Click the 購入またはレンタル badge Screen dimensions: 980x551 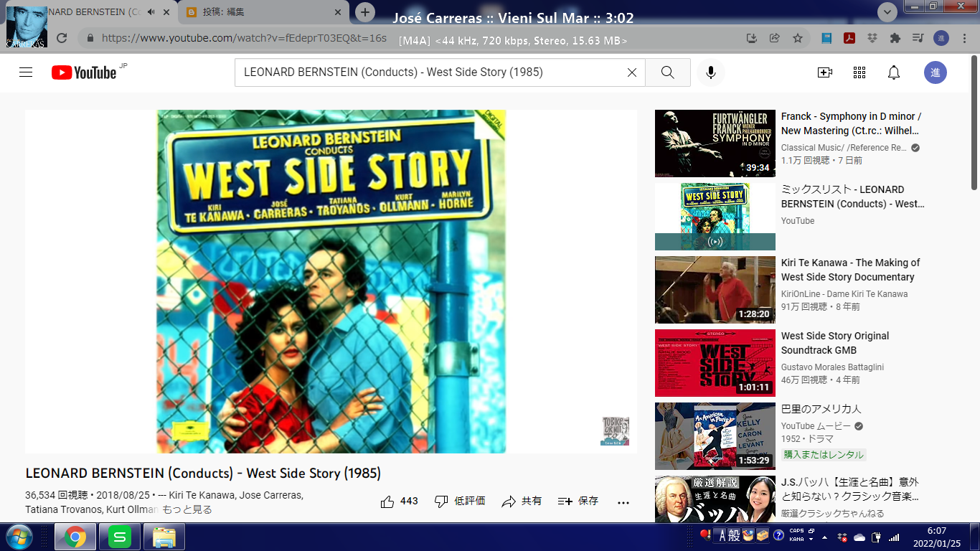[824, 455]
